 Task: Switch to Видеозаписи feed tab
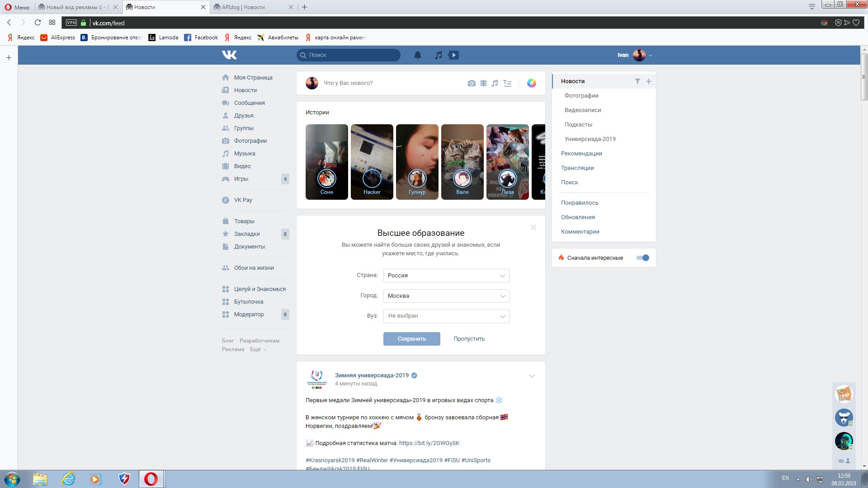pos(583,110)
